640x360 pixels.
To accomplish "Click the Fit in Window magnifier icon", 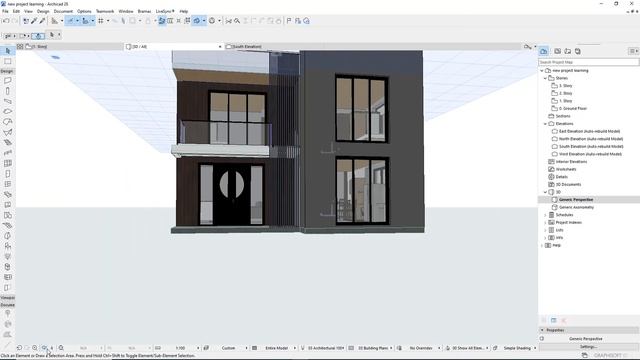I will point(61,348).
